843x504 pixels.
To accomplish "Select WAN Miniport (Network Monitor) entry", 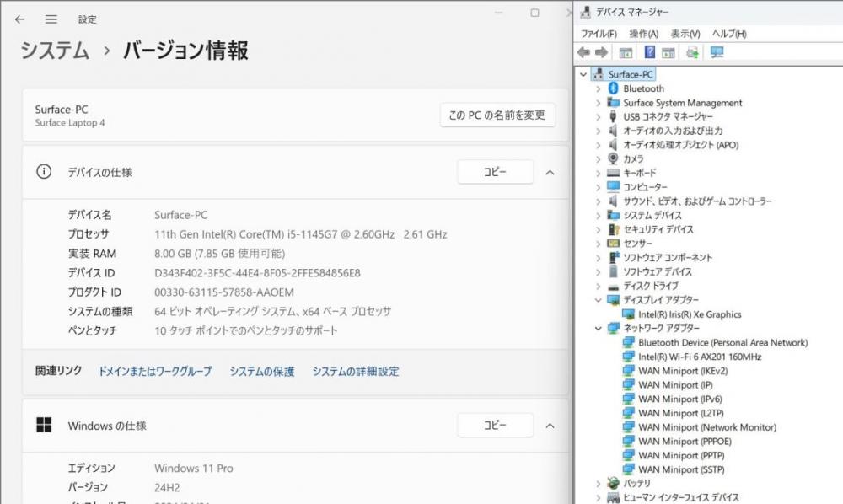I will pyautogui.click(x=707, y=427).
